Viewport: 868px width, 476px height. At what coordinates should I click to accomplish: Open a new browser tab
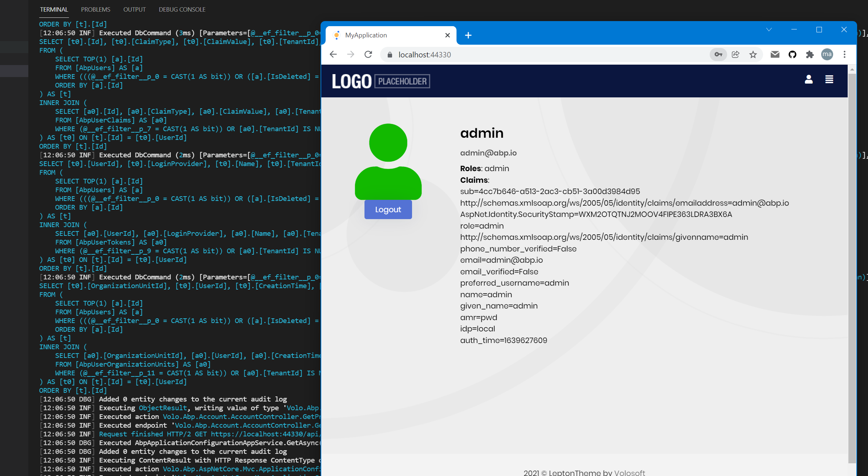[468, 35]
